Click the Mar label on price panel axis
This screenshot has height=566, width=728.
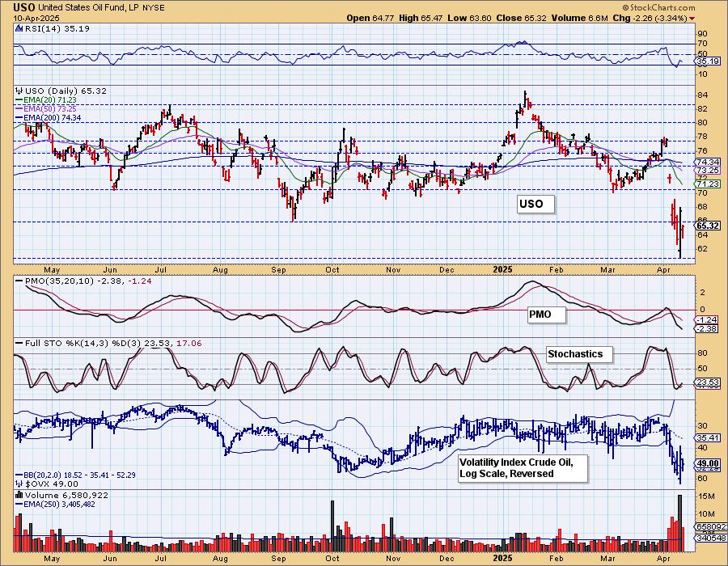pyautogui.click(x=607, y=269)
